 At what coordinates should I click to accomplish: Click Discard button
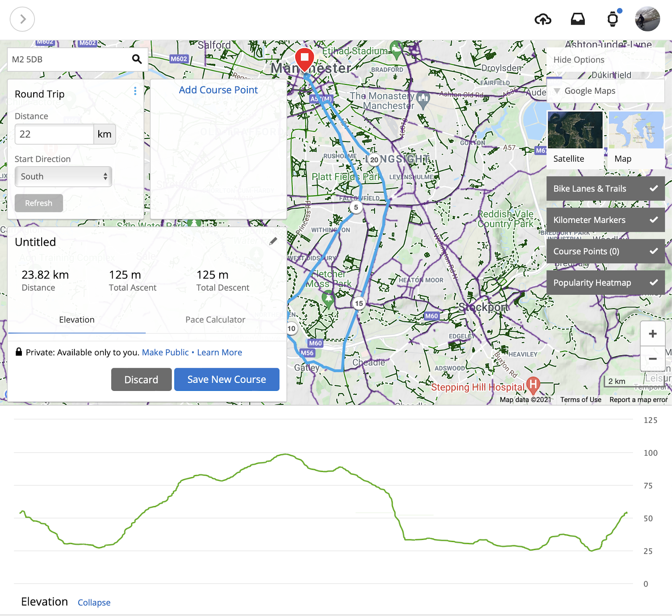[141, 380]
